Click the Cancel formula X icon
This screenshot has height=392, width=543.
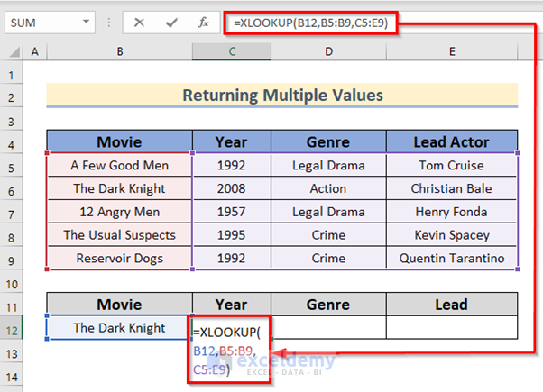139,23
